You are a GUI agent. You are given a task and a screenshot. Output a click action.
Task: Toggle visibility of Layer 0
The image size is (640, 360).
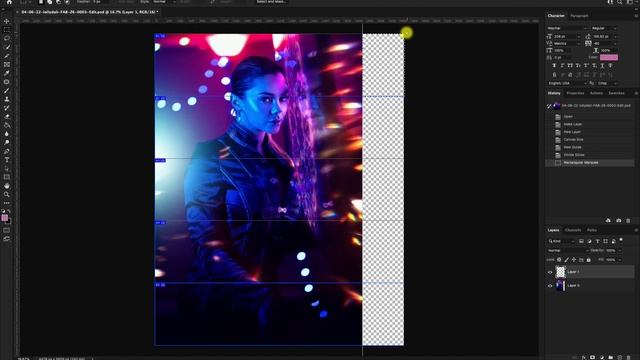click(550, 286)
